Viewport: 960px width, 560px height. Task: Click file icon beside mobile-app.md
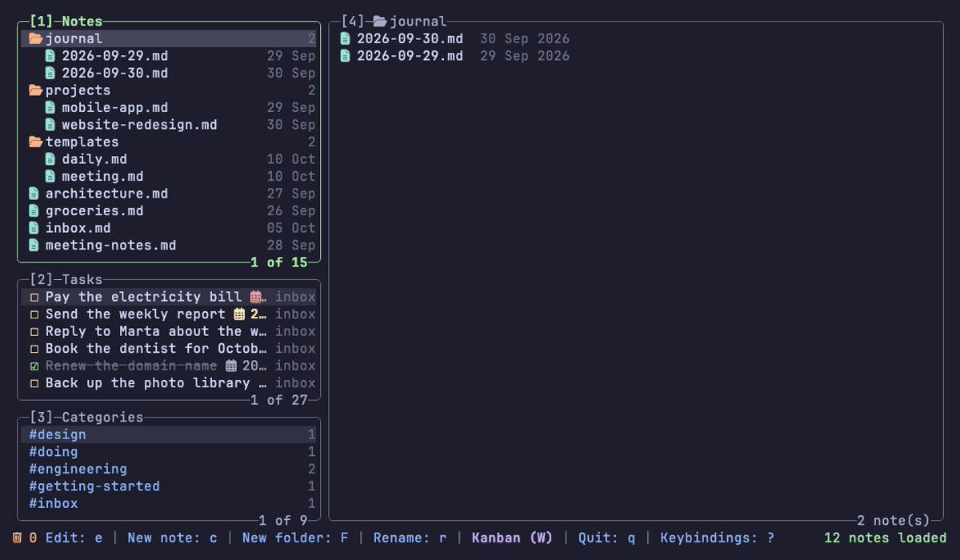(50, 107)
